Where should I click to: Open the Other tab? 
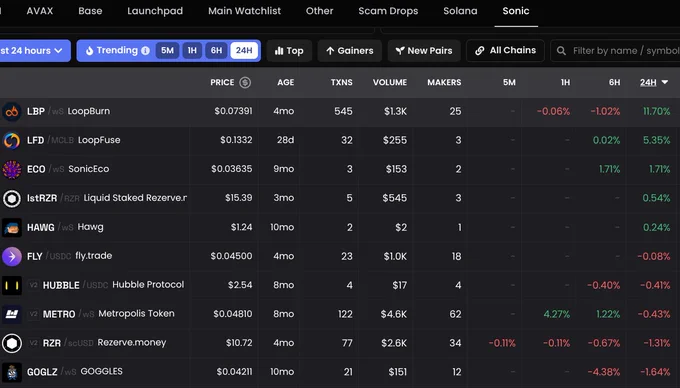319,11
